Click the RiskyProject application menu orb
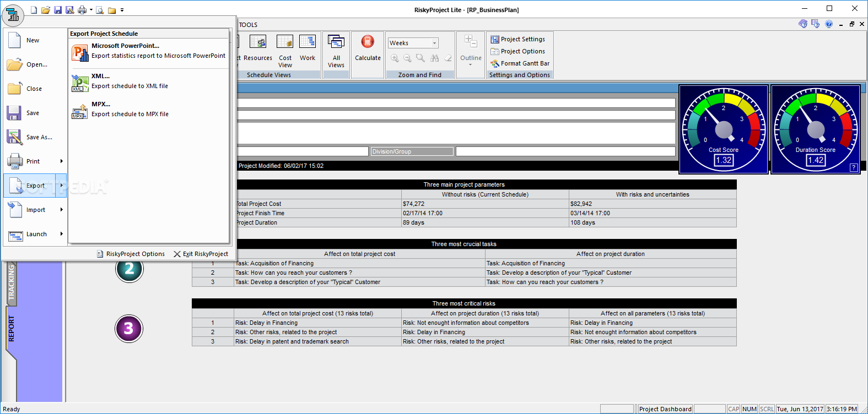This screenshot has width=868, height=414. [13, 15]
